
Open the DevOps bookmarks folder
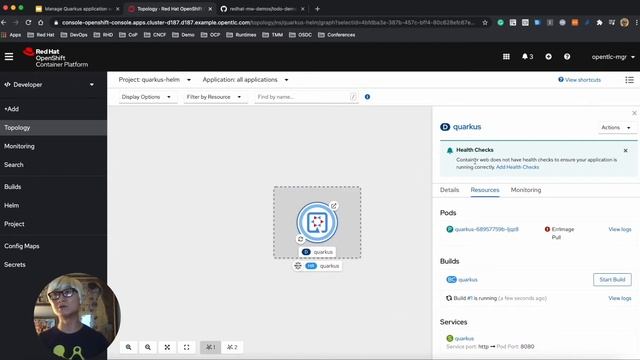pos(74,35)
